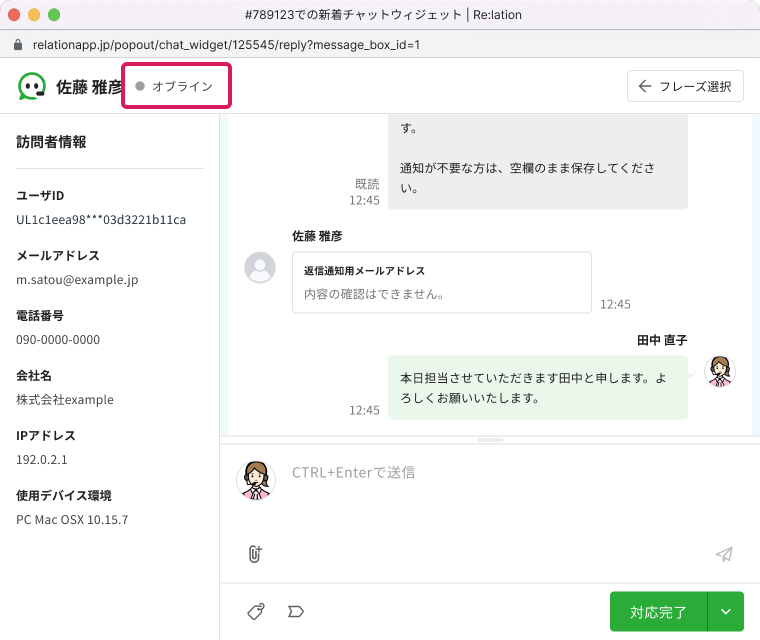Click the オフライン status indicator
Image resolution: width=760 pixels, height=640 pixels.
point(176,87)
